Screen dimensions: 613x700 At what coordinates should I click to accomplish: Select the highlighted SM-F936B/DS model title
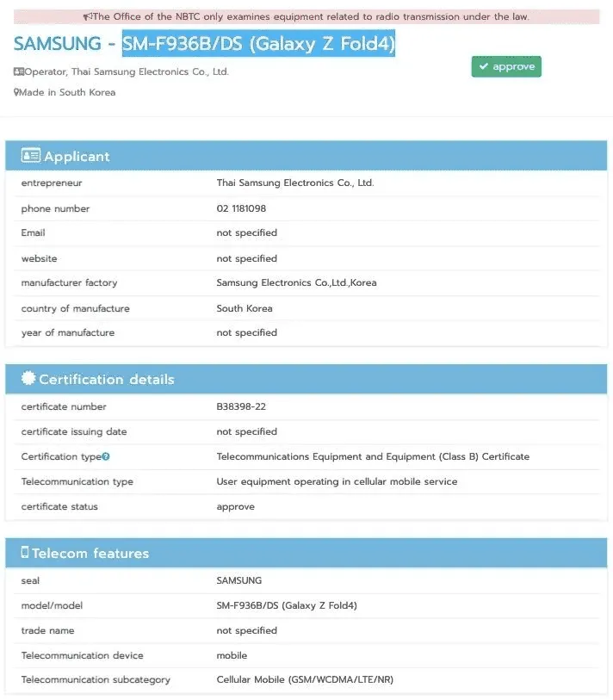tap(258, 43)
